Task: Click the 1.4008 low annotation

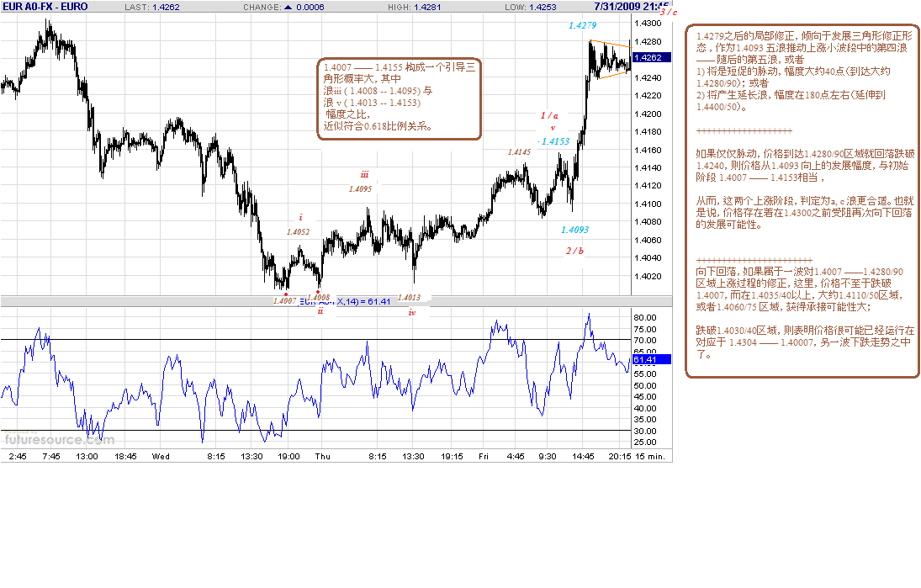Action: coord(319,298)
